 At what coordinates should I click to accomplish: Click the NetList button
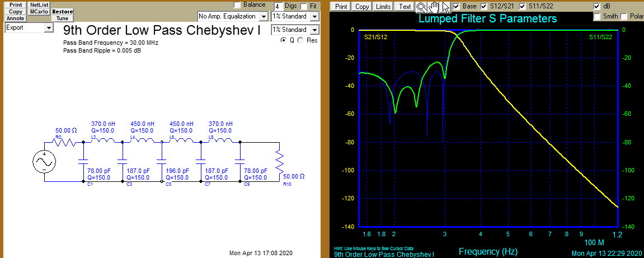click(x=39, y=4)
